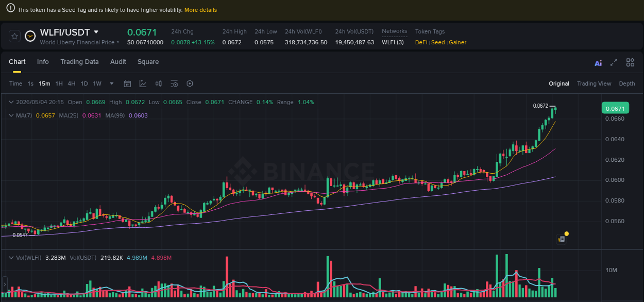Viewport: 644px width, 302px height.
Task: Click the Vol(USDT) 219.82K value
Action: click(112, 257)
